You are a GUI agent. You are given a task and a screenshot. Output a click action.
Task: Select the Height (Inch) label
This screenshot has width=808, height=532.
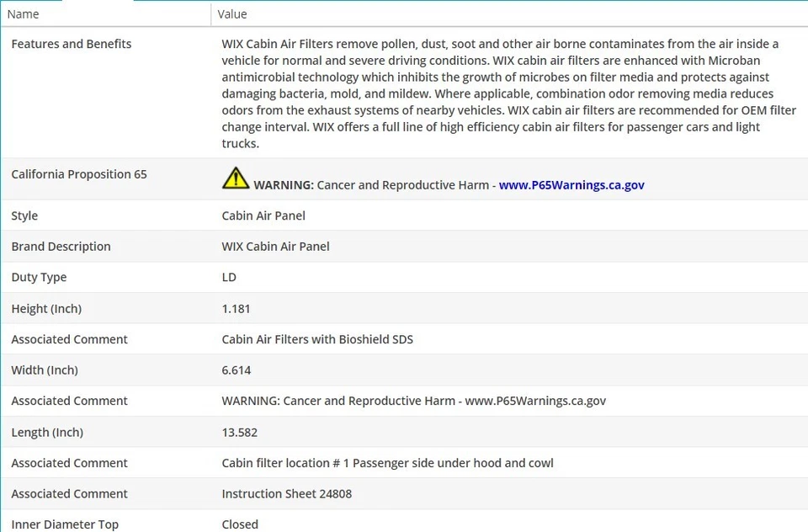coord(46,309)
